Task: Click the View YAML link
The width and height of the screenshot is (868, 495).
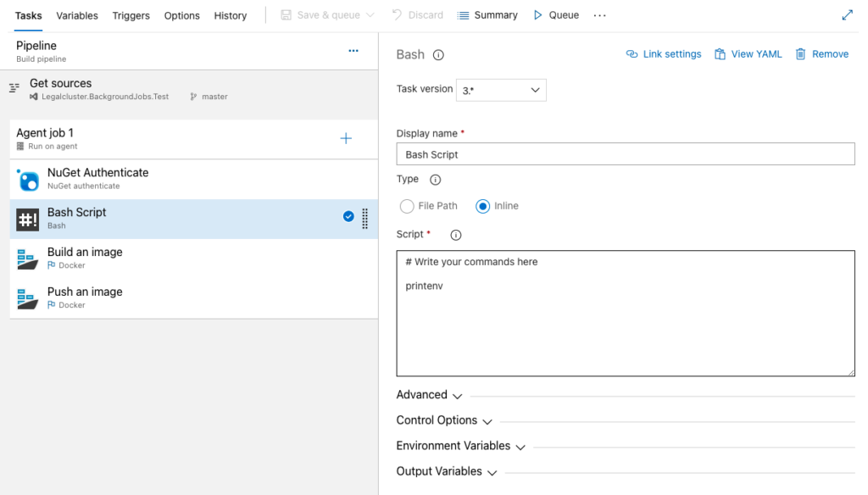Action: coord(748,53)
